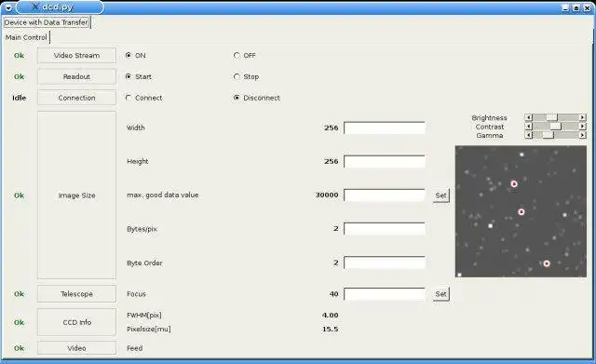Click the Contrast slider right arrow
The image size is (596, 364).
(582, 127)
